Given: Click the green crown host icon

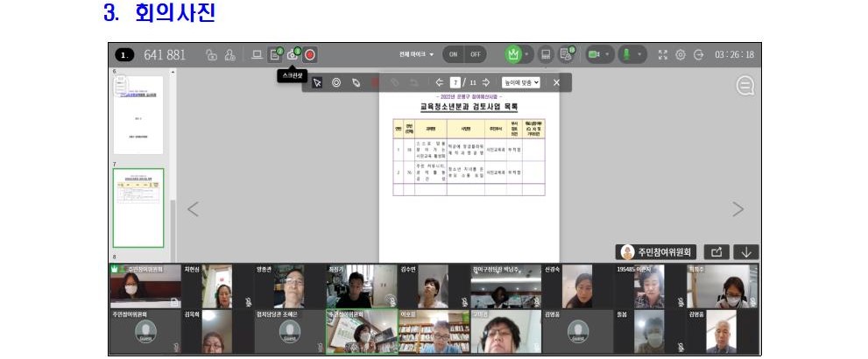Looking at the screenshot, I should 513,55.
